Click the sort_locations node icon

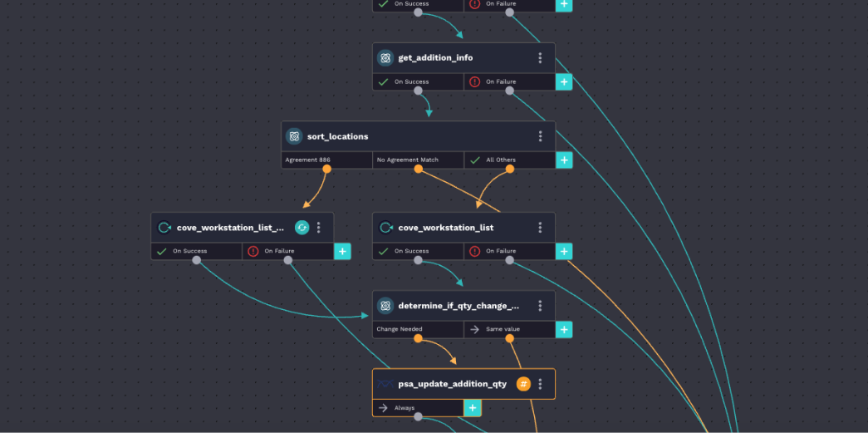click(x=294, y=136)
